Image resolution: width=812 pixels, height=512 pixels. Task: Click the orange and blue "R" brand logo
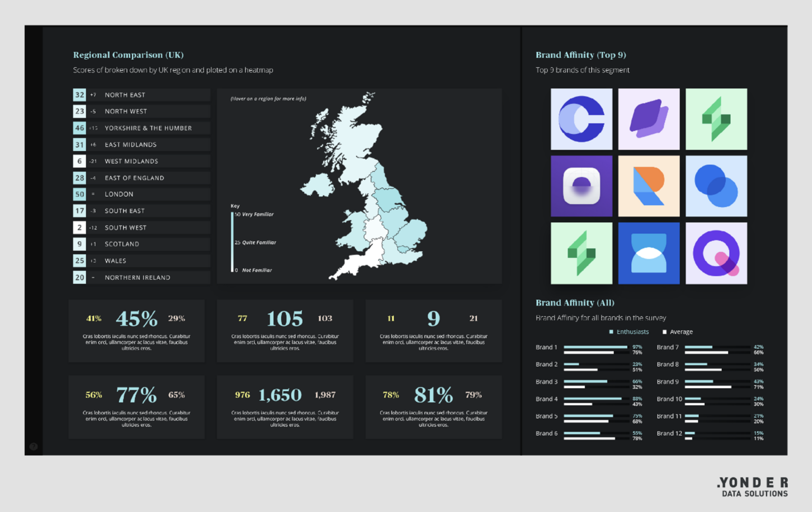(x=649, y=186)
